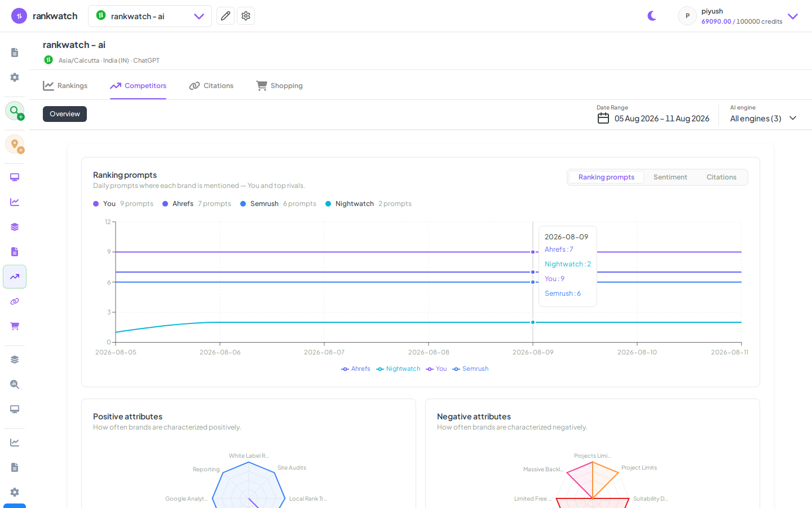Click the Overview button
The height and width of the screenshot is (508, 812).
(x=65, y=114)
